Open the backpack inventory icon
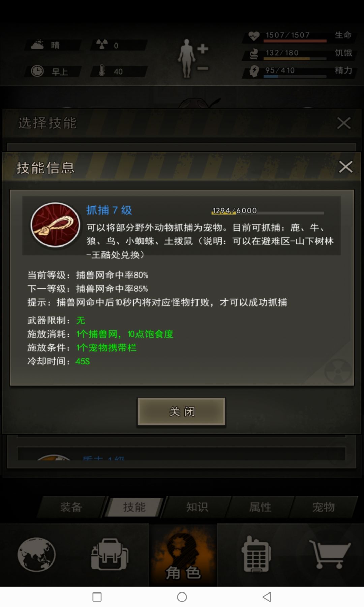Viewport: 364px width, 607px height. (x=110, y=554)
